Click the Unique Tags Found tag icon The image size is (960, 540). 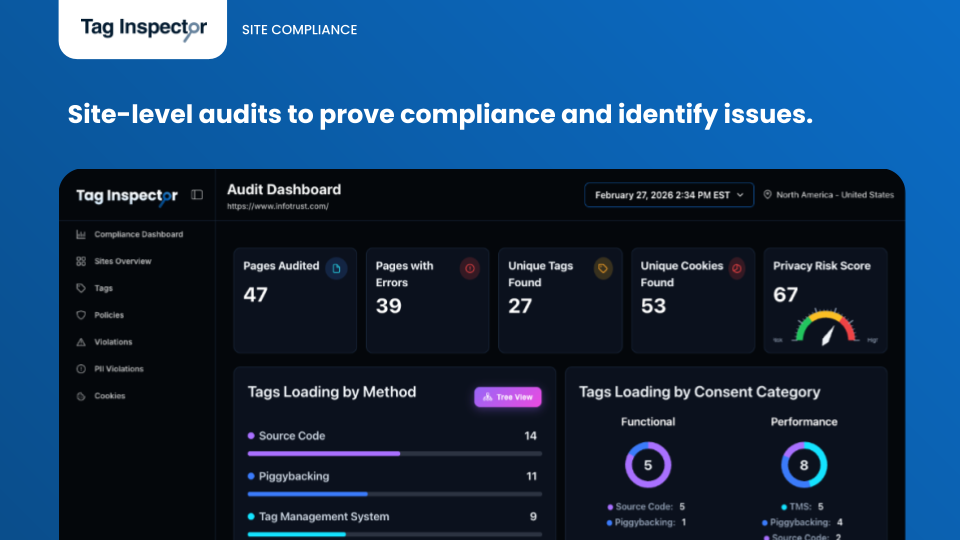pos(602,268)
